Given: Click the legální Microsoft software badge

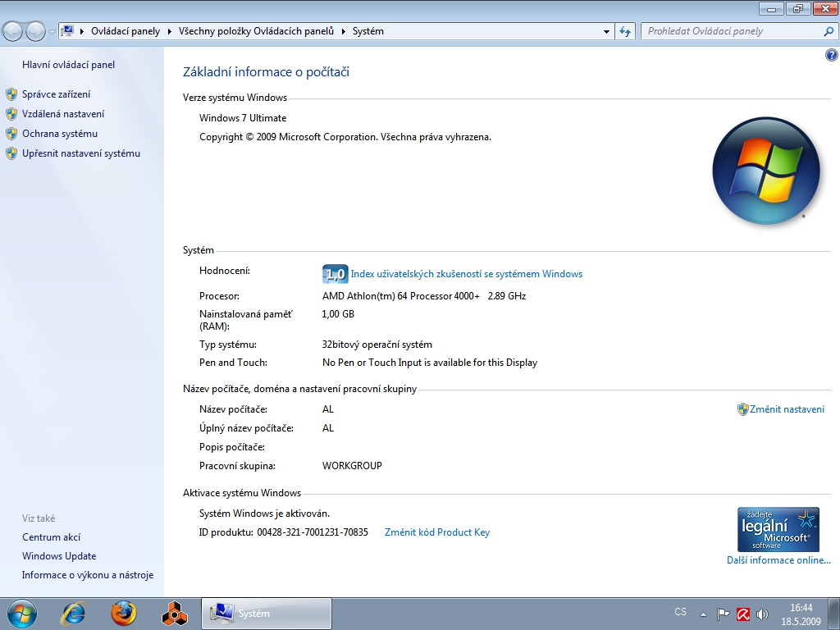Looking at the screenshot, I should 778,529.
